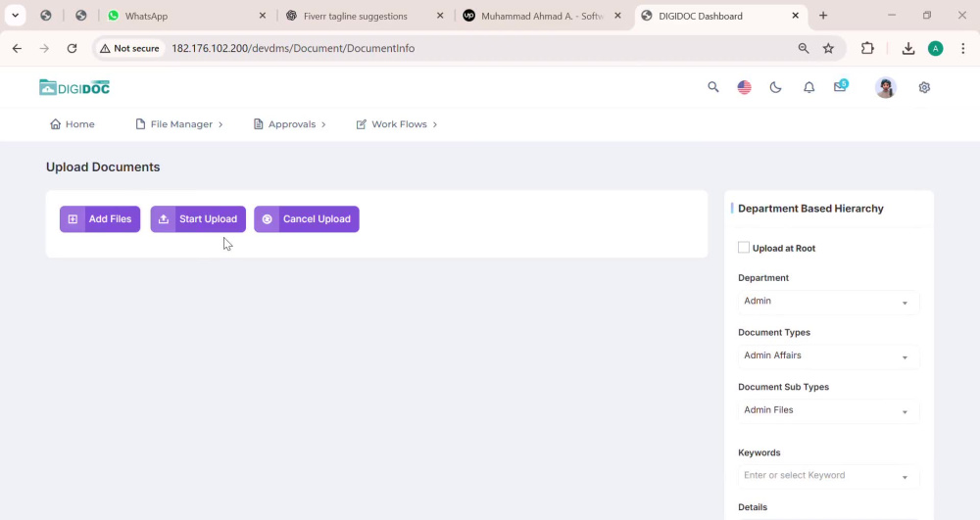Close the Muhammad Ahmad A. tab
Viewport: 980px width, 520px height.
tap(617, 16)
